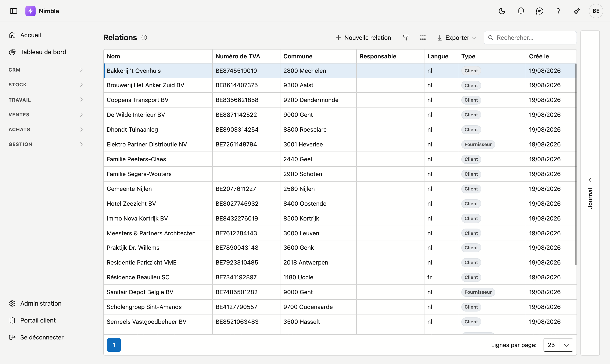This screenshot has height=364, width=610.
Task: Open Familie Peeters-Claes row
Action: [340, 159]
